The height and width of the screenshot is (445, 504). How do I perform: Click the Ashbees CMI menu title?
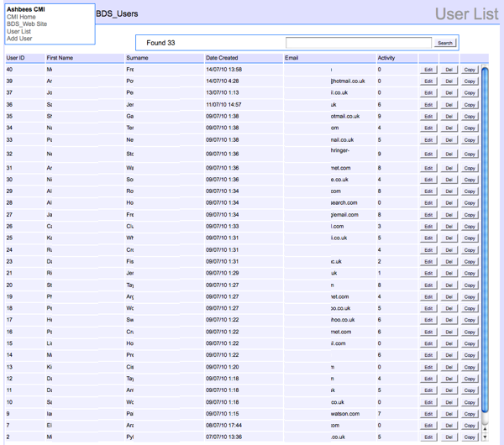point(26,9)
